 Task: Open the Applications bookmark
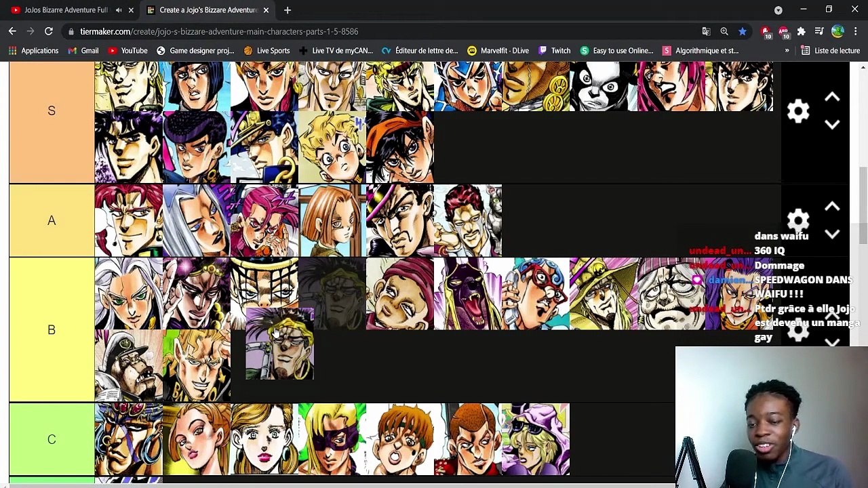33,51
